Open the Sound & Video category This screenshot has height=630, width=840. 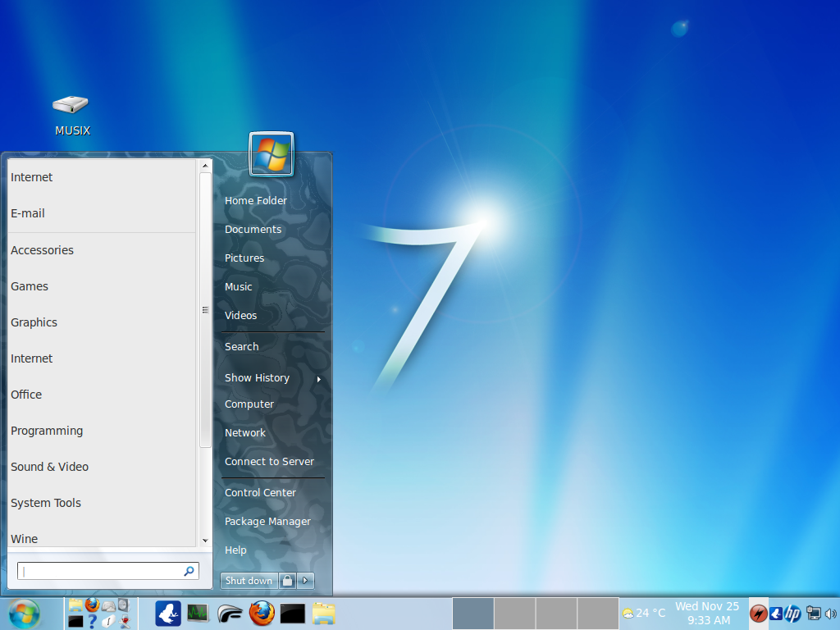102,467
